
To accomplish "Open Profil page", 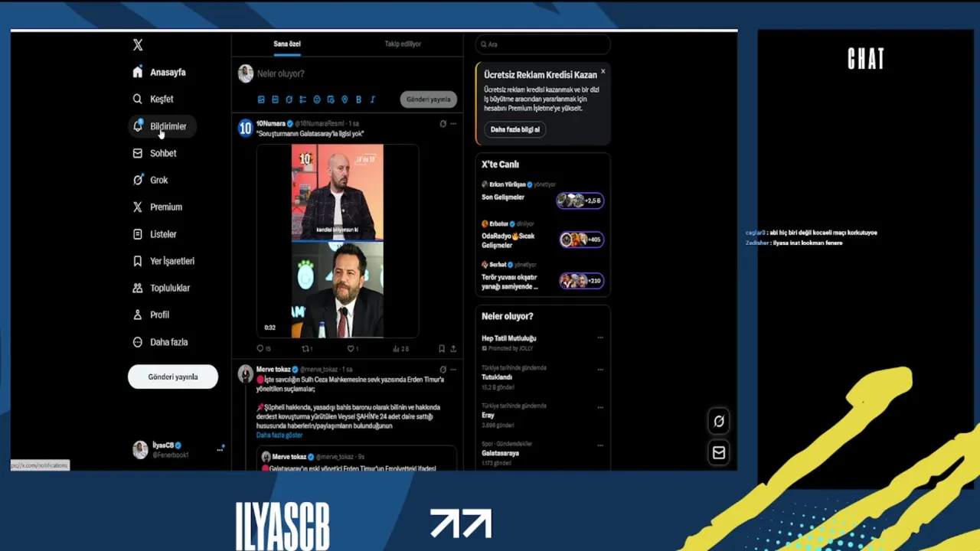I will click(x=151, y=315).
